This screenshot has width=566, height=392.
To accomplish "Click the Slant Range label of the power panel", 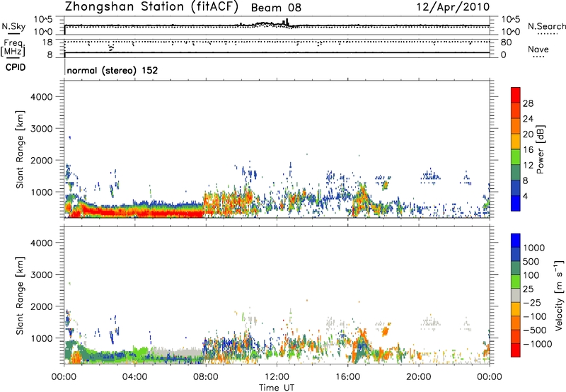I will 20,149.
